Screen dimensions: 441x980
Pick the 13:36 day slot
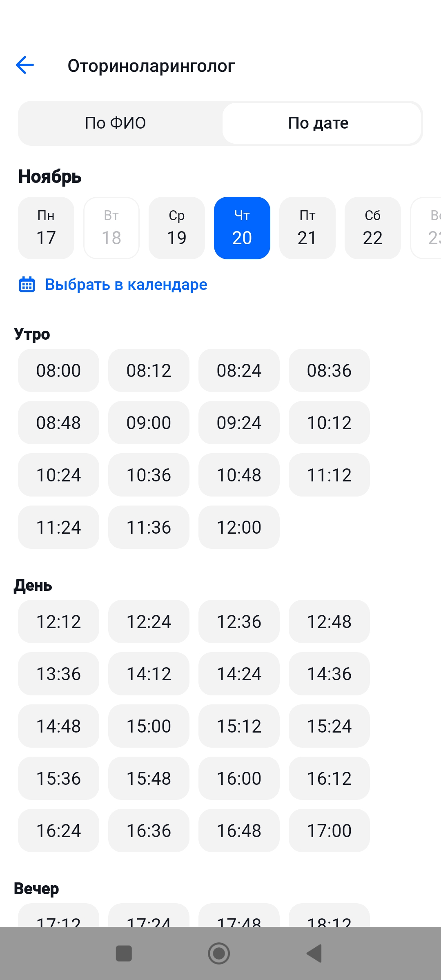click(x=58, y=674)
